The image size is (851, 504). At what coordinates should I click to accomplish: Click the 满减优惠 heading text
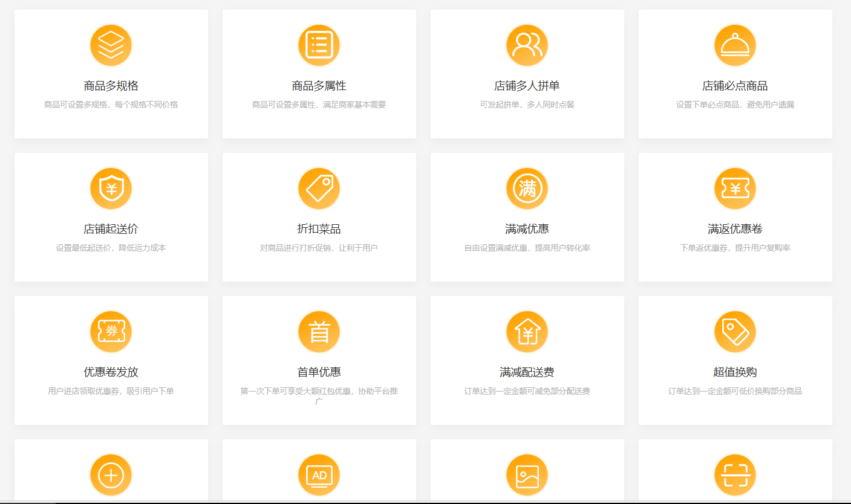pos(527,229)
